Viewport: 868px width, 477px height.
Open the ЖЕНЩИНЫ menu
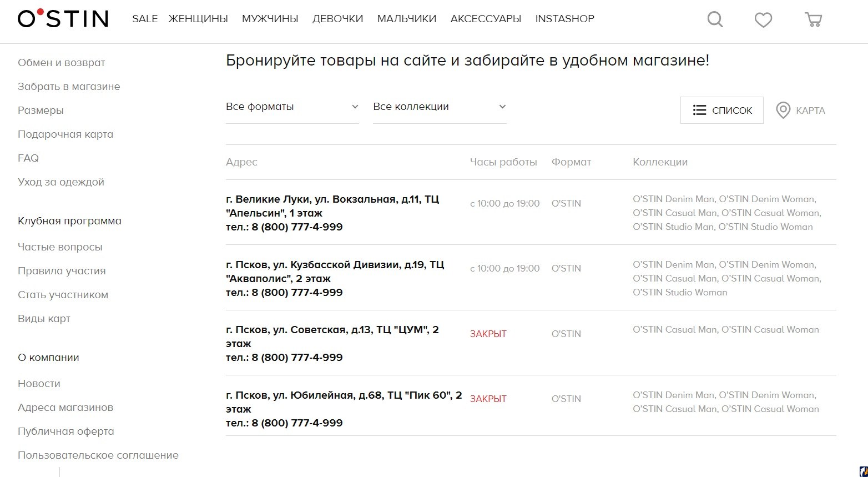click(198, 19)
